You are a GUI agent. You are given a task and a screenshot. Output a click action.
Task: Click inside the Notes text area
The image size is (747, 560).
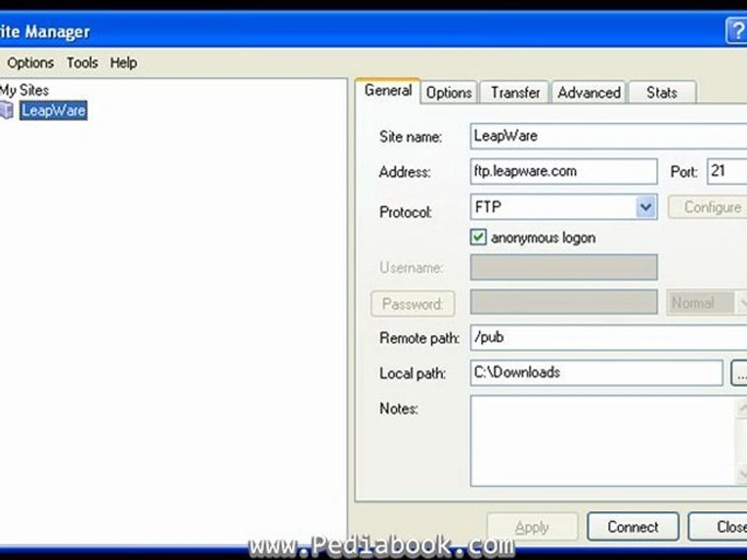(x=602, y=441)
